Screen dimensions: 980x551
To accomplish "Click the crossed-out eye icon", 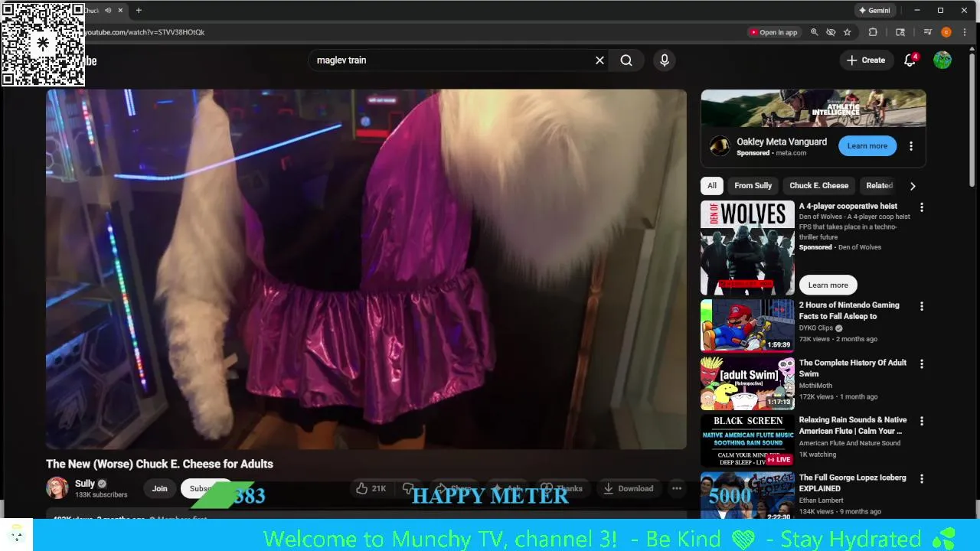I will point(831,32).
